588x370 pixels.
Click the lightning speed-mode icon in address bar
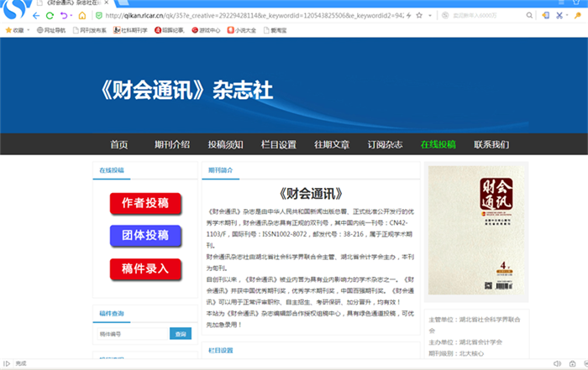(x=409, y=15)
